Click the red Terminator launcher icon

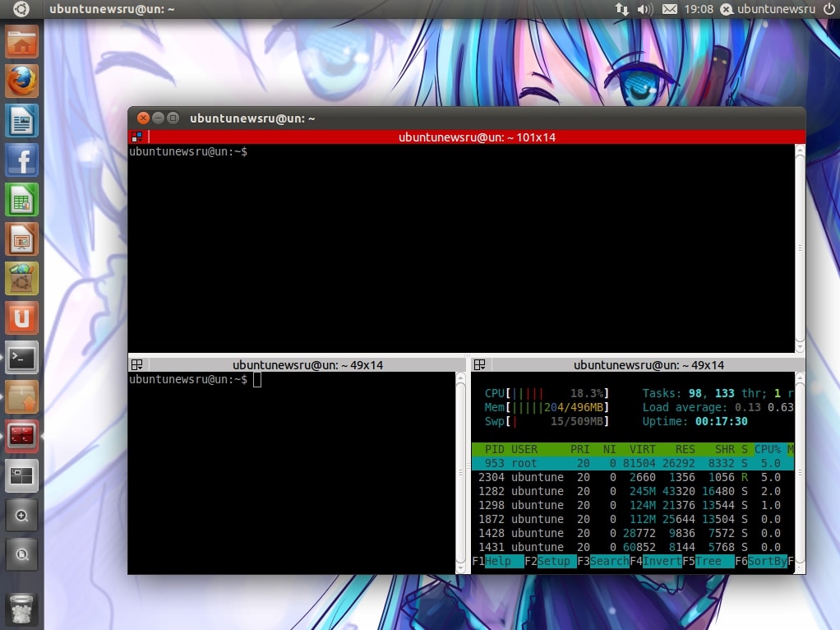pyautogui.click(x=22, y=437)
